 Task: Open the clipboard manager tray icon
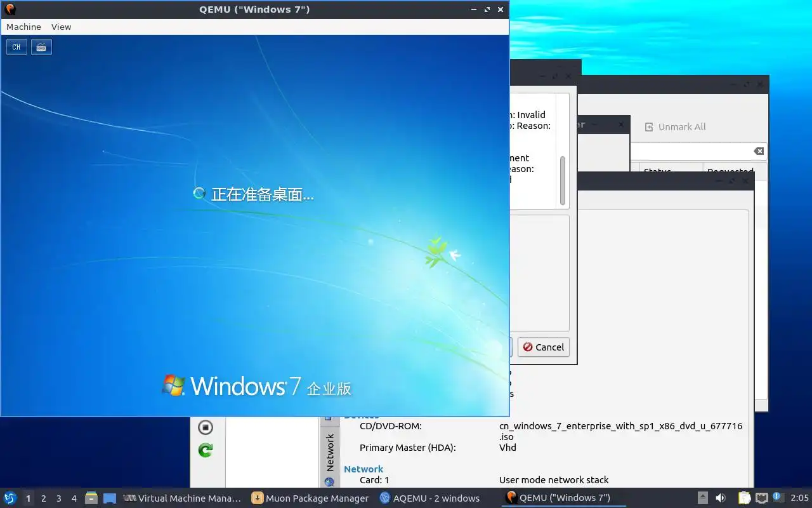pos(744,498)
